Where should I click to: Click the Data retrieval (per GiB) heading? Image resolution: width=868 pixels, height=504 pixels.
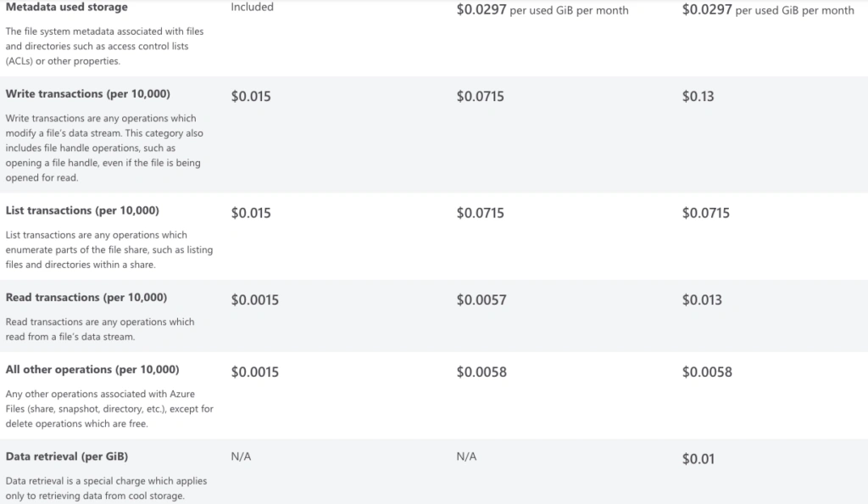(67, 456)
